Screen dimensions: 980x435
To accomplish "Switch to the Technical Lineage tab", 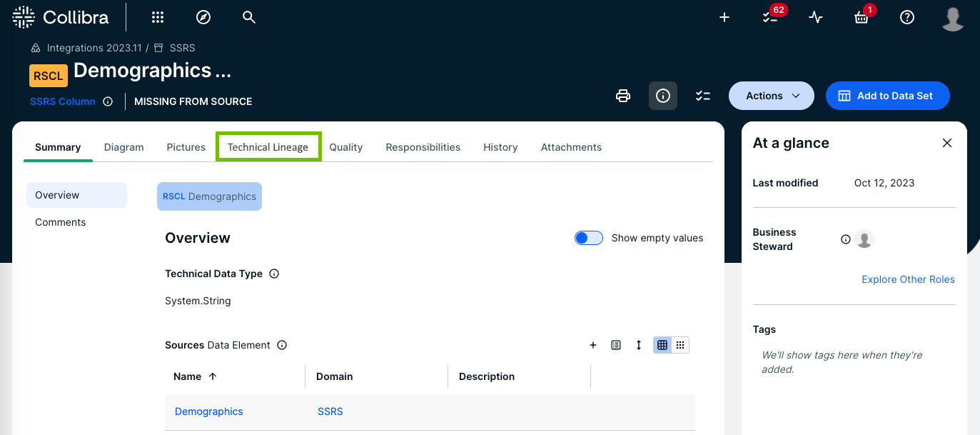I will [x=268, y=147].
